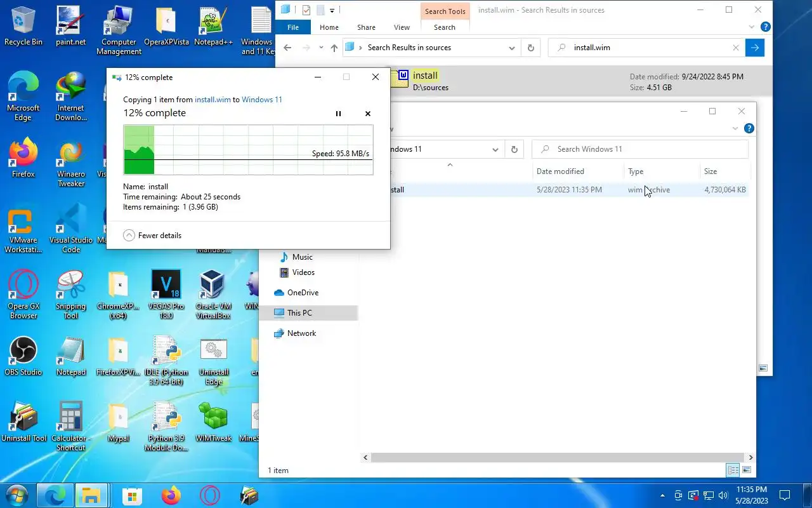Sort by the Date modified column
The height and width of the screenshot is (508, 812).
click(x=560, y=171)
